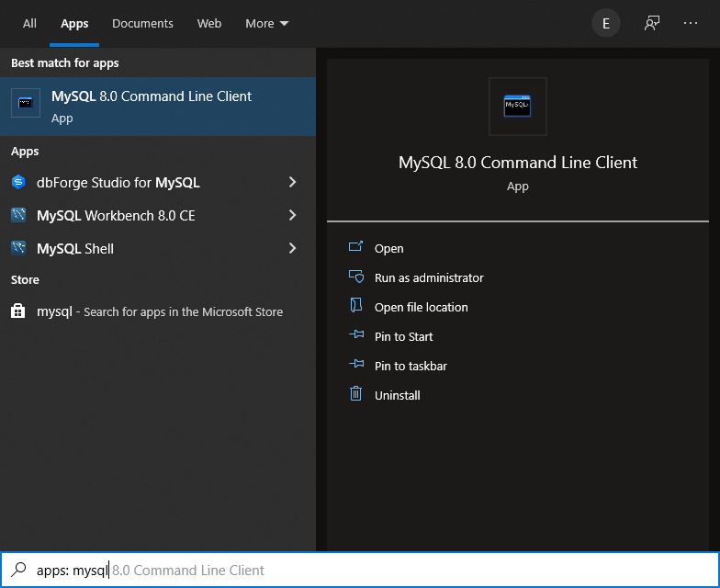Click the Uninstall trash can icon
Viewport: 720px width, 588px height.
pyautogui.click(x=356, y=393)
